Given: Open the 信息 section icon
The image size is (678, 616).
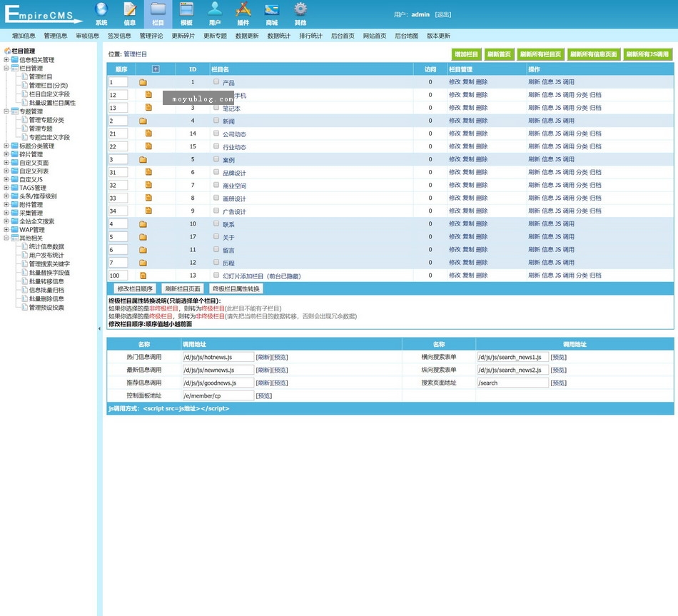Looking at the screenshot, I should 130,14.
